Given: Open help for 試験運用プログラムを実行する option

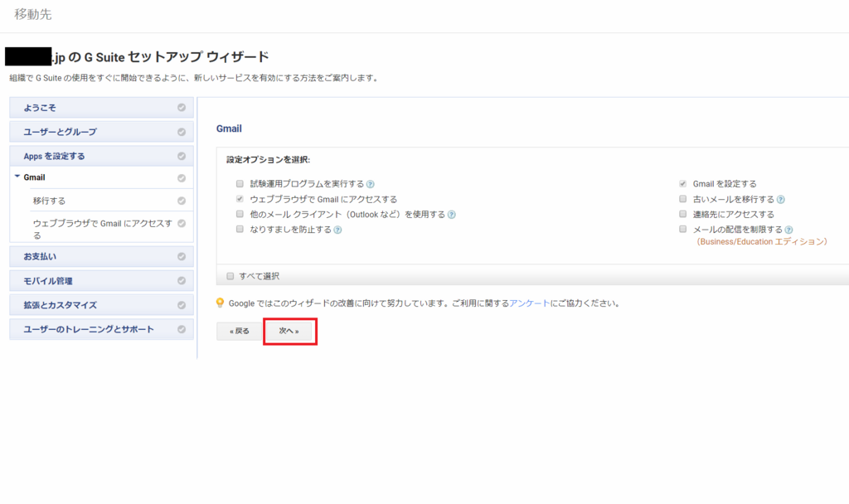Looking at the screenshot, I should tap(370, 183).
